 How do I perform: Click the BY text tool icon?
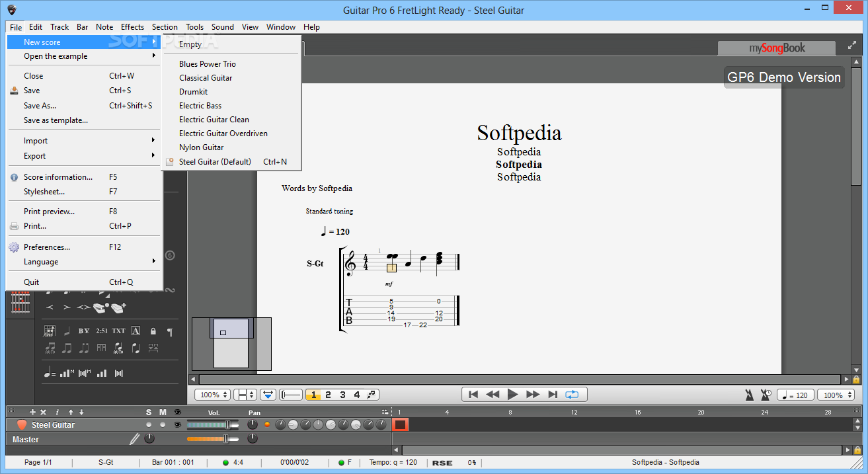pyautogui.click(x=84, y=331)
